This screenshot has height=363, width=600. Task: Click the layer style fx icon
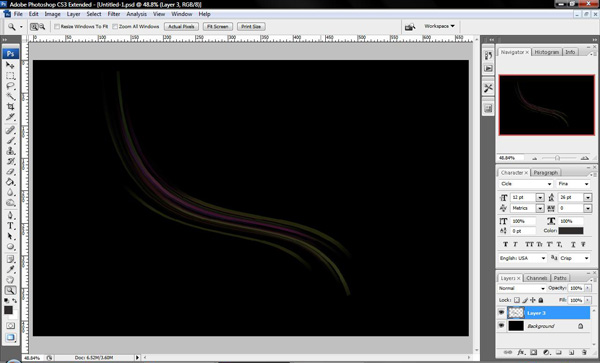pos(521,352)
